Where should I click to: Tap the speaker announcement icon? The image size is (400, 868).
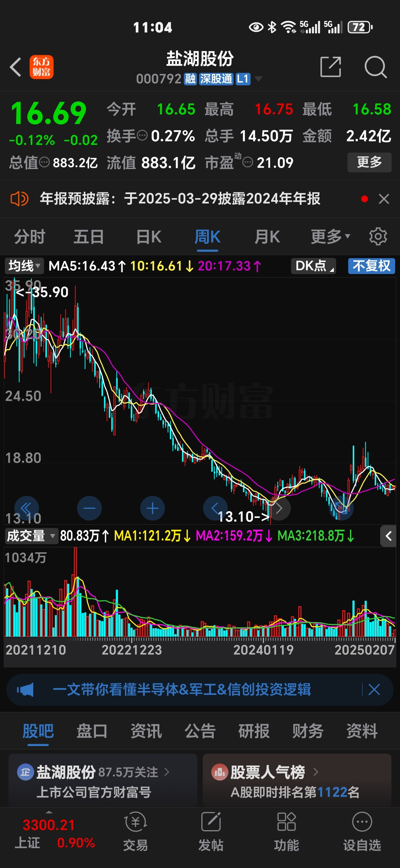(x=20, y=199)
